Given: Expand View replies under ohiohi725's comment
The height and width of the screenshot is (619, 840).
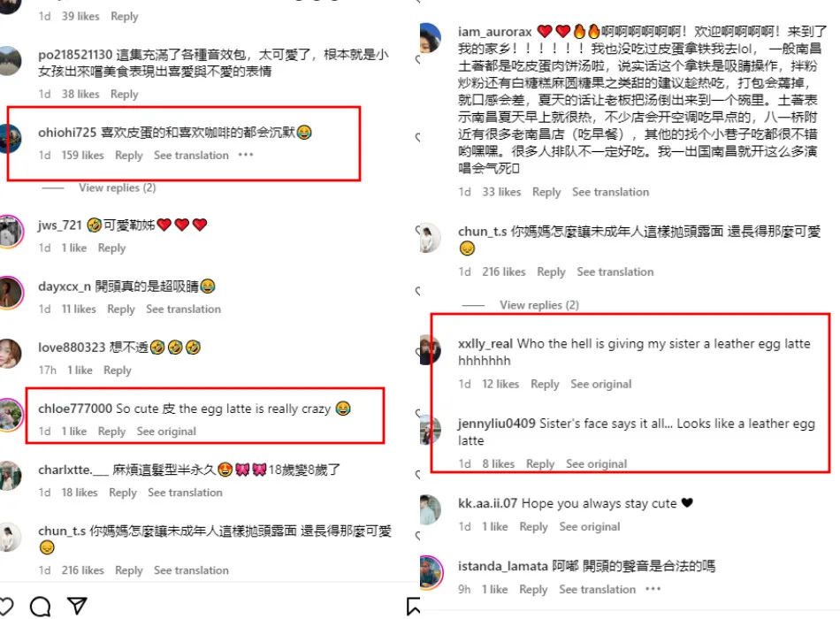Looking at the screenshot, I should [117, 187].
